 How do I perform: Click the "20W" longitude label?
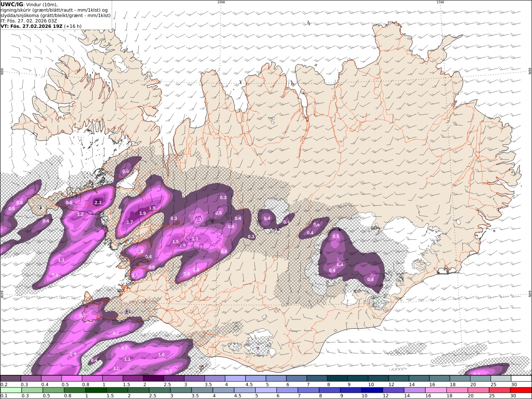pyautogui.click(x=221, y=2)
